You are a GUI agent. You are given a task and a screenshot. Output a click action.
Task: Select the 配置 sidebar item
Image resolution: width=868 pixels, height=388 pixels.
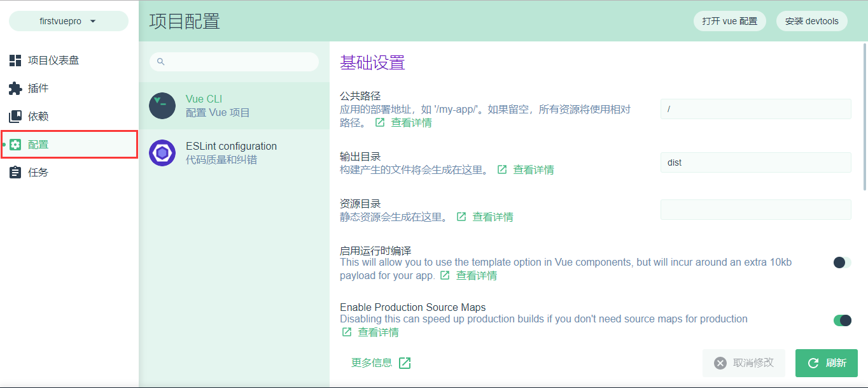(69, 145)
